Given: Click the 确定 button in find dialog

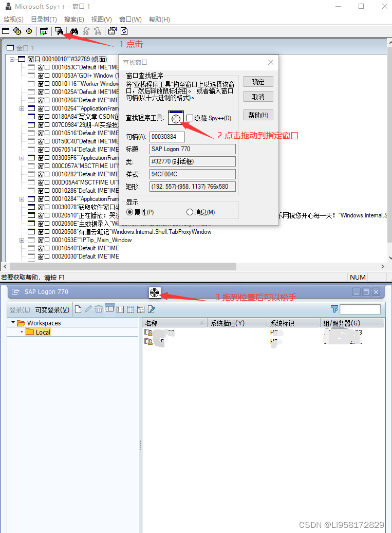Looking at the screenshot, I should pyautogui.click(x=258, y=82).
